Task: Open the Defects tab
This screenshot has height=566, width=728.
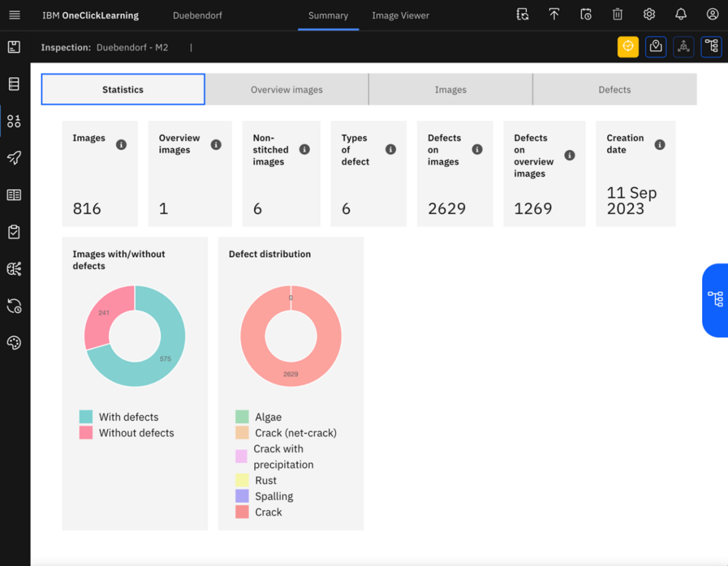Action: point(614,89)
